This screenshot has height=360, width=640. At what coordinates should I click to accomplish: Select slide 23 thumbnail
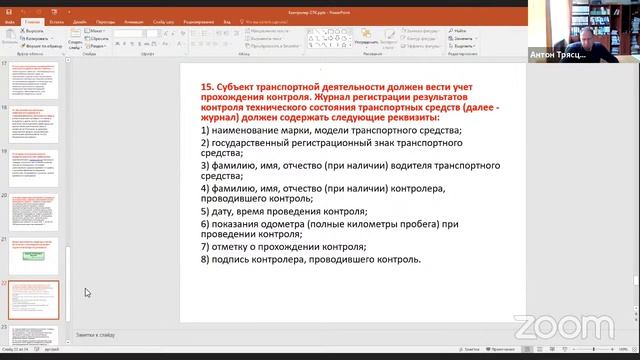[x=33, y=336]
